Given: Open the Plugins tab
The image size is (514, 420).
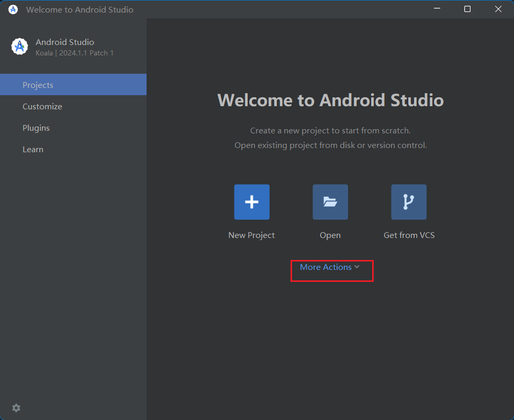Looking at the screenshot, I should click(73, 128).
